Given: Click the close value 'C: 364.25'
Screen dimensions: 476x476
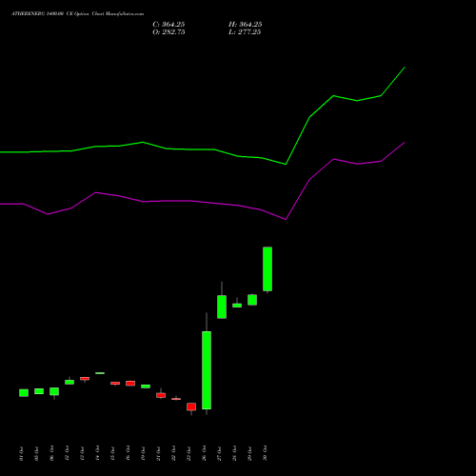Looking at the screenshot, I should pyautogui.click(x=169, y=25).
